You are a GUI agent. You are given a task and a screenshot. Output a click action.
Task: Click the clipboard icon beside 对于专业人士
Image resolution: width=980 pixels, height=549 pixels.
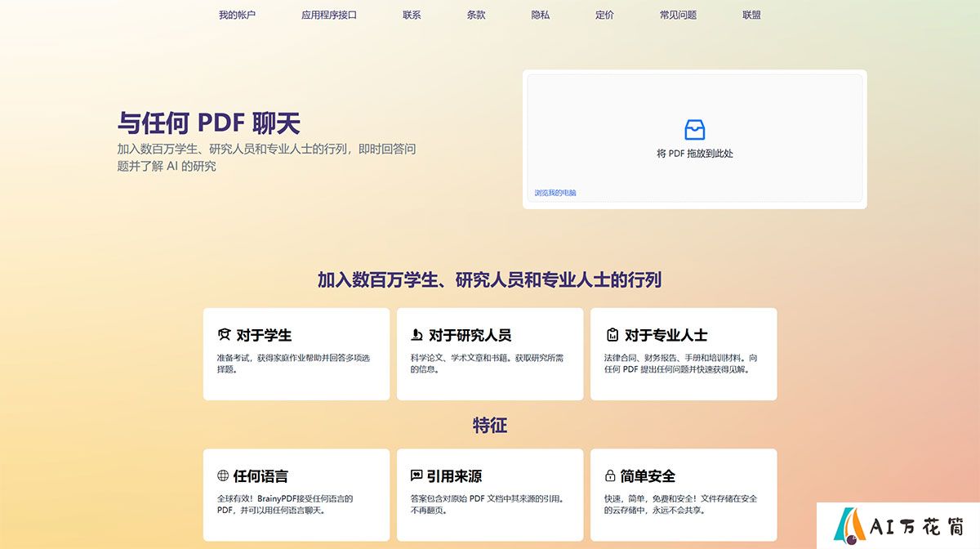pyautogui.click(x=612, y=335)
